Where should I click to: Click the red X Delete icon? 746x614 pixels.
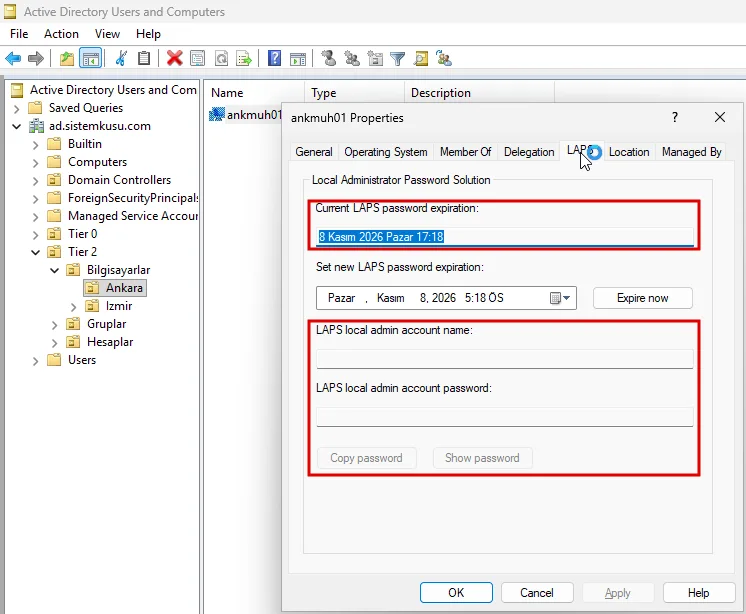point(175,58)
